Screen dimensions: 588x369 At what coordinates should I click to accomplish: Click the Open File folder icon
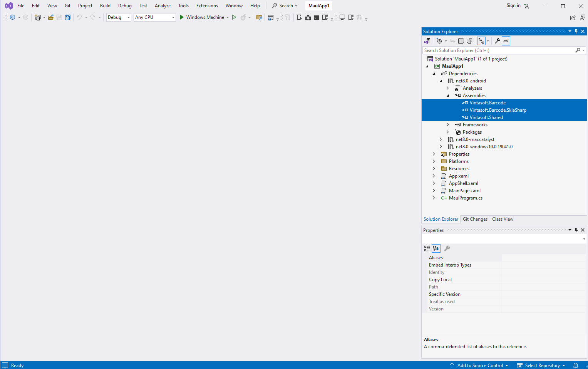[50, 17]
